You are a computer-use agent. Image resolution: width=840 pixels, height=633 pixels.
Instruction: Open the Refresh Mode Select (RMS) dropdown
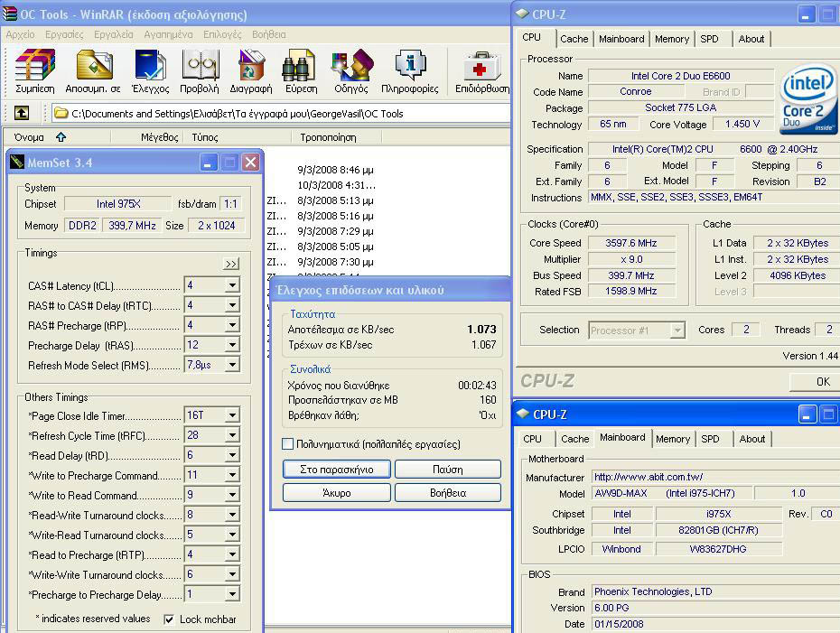pyautogui.click(x=232, y=365)
